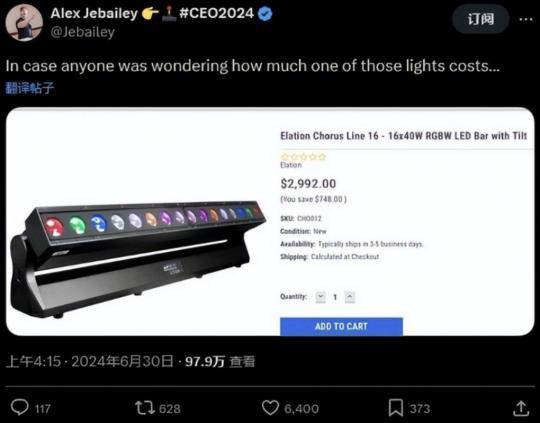Open the @Jebailey handle link
This screenshot has height=423, width=540.
(x=83, y=32)
